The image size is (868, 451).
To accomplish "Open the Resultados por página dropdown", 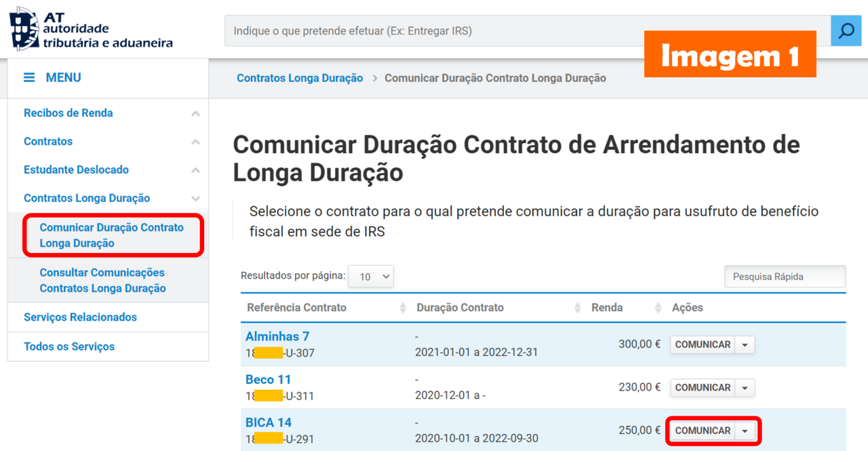I will pyautogui.click(x=371, y=276).
